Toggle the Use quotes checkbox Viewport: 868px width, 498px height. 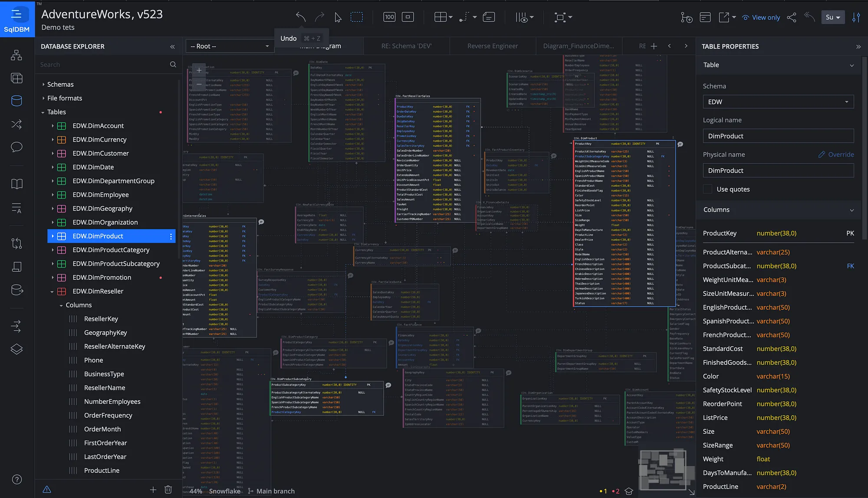[707, 189]
